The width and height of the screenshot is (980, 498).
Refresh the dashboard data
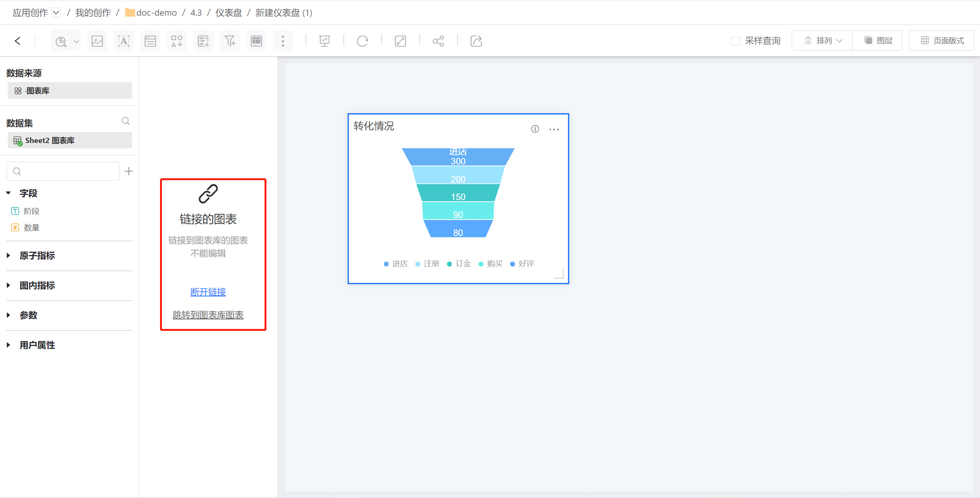coord(363,41)
